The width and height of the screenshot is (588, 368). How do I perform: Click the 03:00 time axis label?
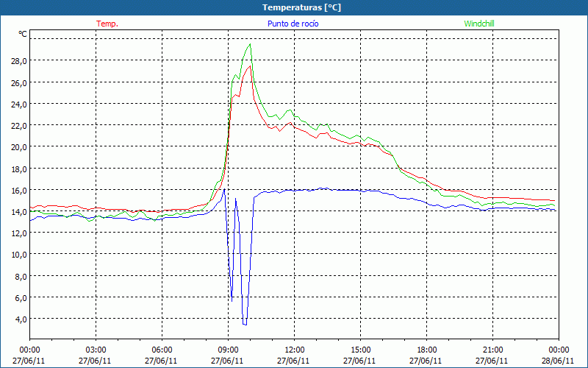96,350
